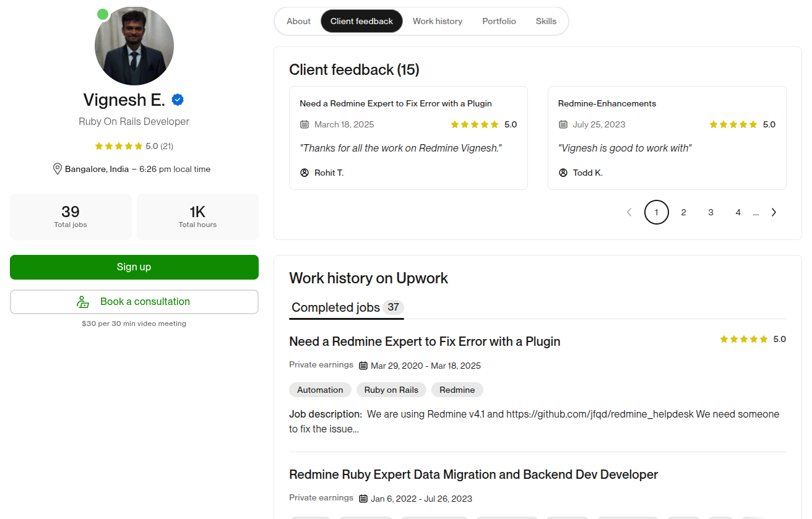Click the name Vignesh E.
The image size is (812, 519).
124,100
